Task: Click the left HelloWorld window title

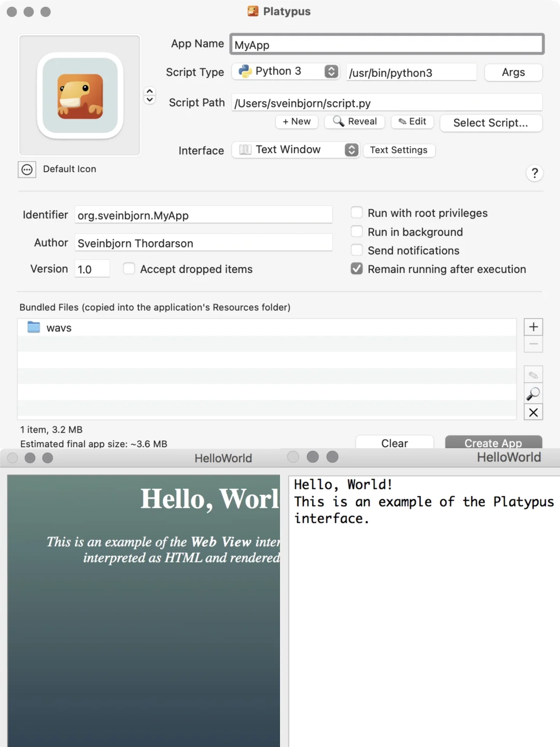Action: coord(223,458)
